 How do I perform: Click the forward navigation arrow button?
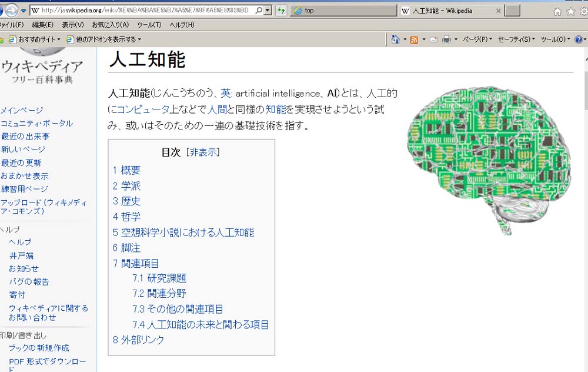tap(12, 10)
